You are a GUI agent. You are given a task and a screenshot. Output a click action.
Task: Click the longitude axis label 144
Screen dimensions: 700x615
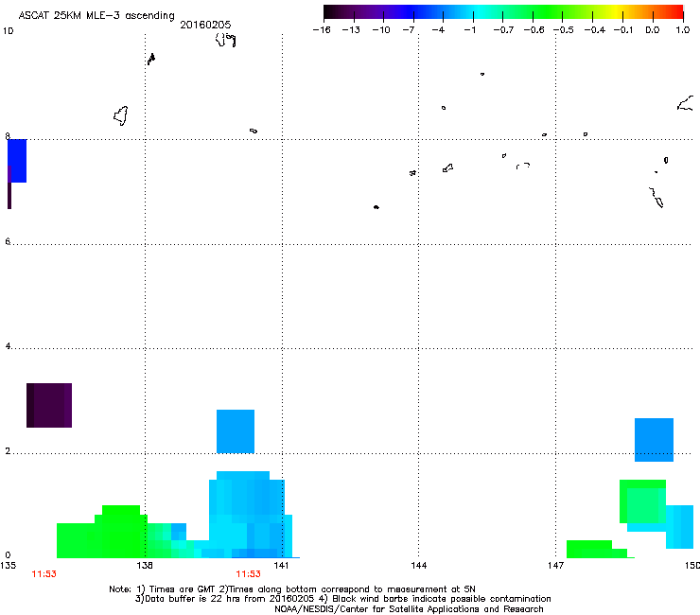[418, 566]
